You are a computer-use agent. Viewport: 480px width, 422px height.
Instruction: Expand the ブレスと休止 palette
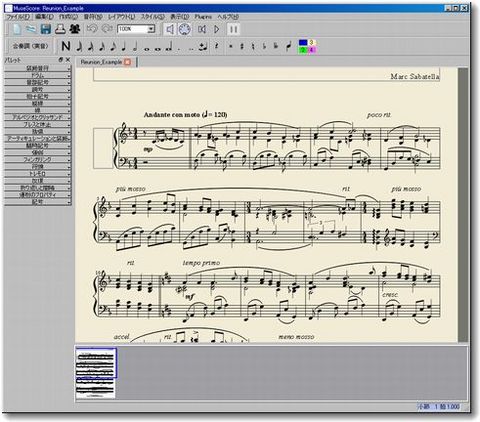click(37, 124)
